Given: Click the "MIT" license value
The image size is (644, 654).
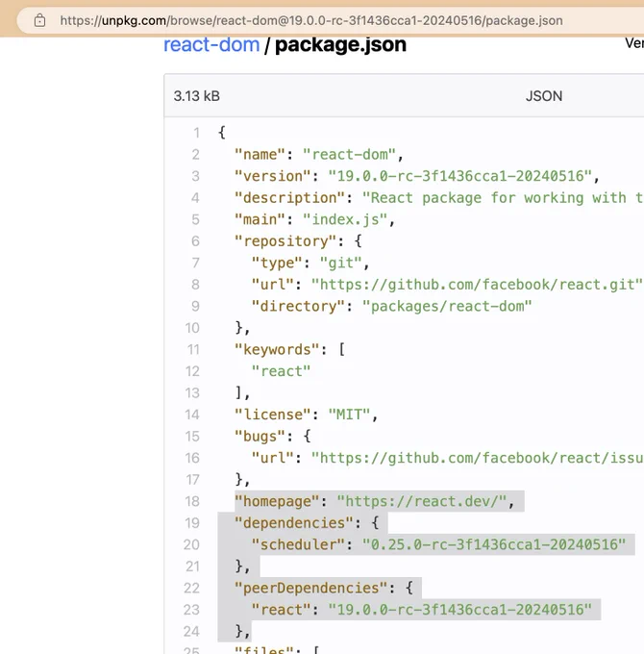Looking at the screenshot, I should click(349, 415).
